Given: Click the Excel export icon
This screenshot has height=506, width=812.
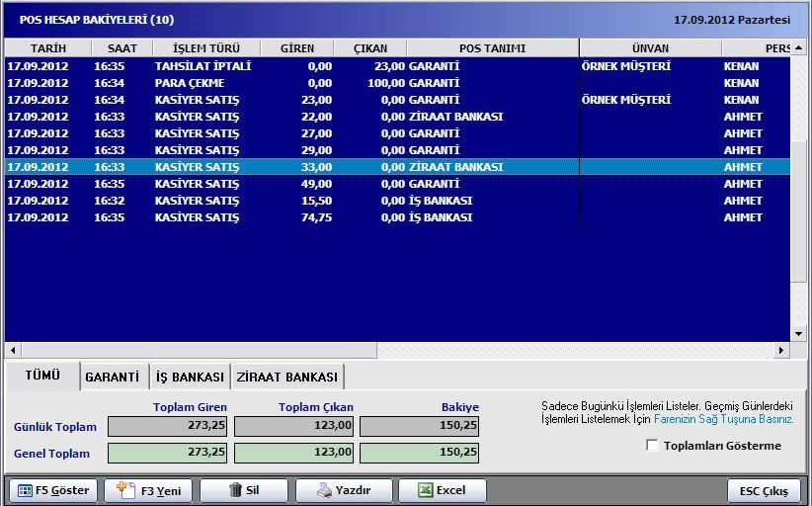Looking at the screenshot, I should click(x=423, y=490).
